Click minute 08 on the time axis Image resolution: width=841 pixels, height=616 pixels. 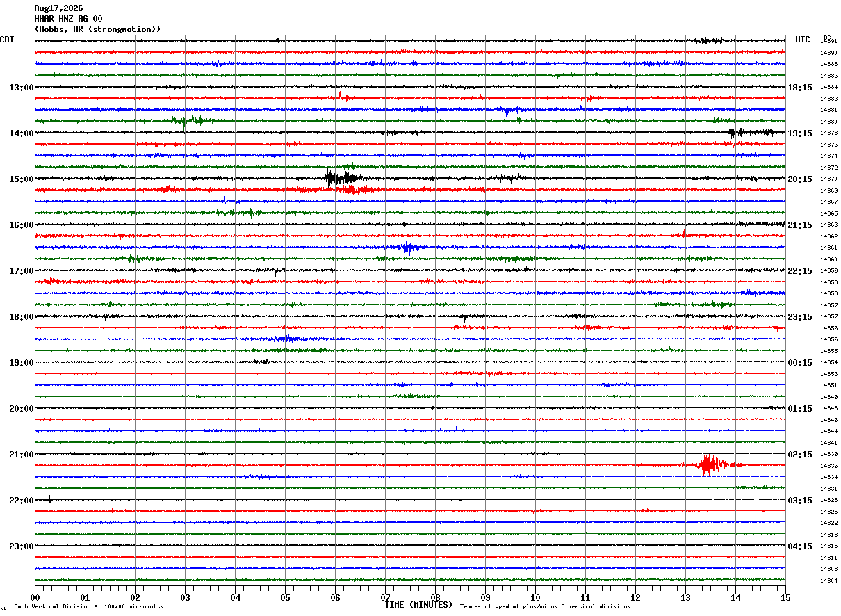(435, 597)
